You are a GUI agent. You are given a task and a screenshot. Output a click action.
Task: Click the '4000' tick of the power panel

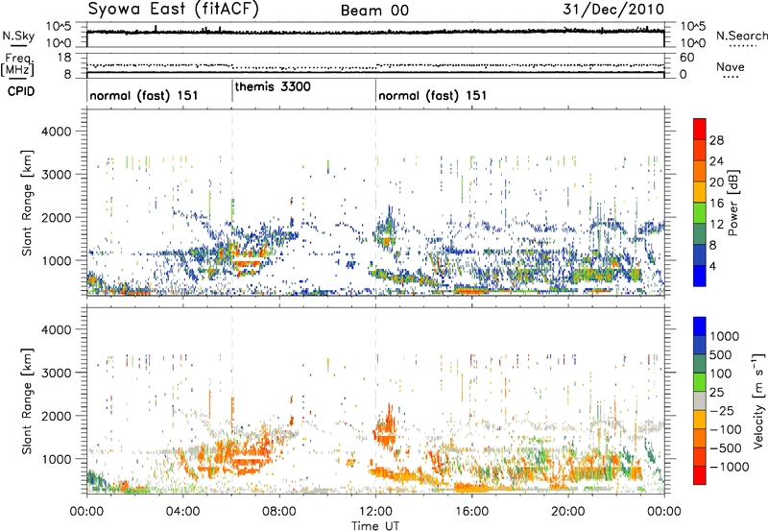click(56, 132)
